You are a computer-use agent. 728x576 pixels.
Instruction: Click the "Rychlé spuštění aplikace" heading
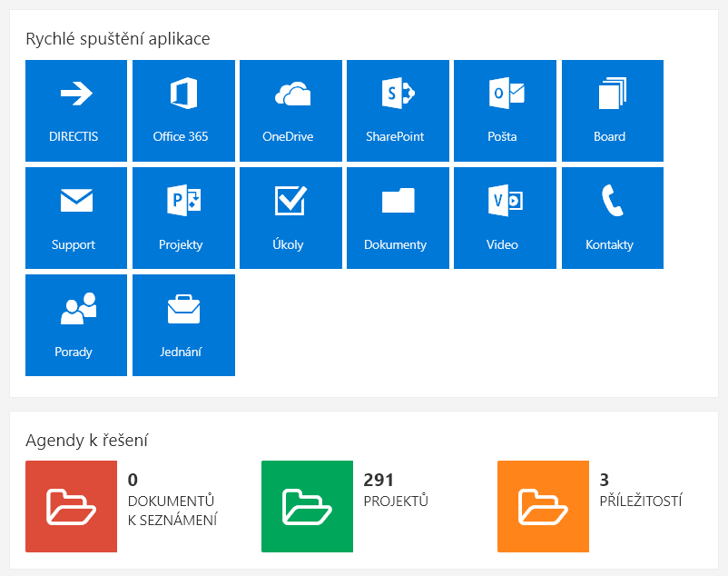[118, 38]
